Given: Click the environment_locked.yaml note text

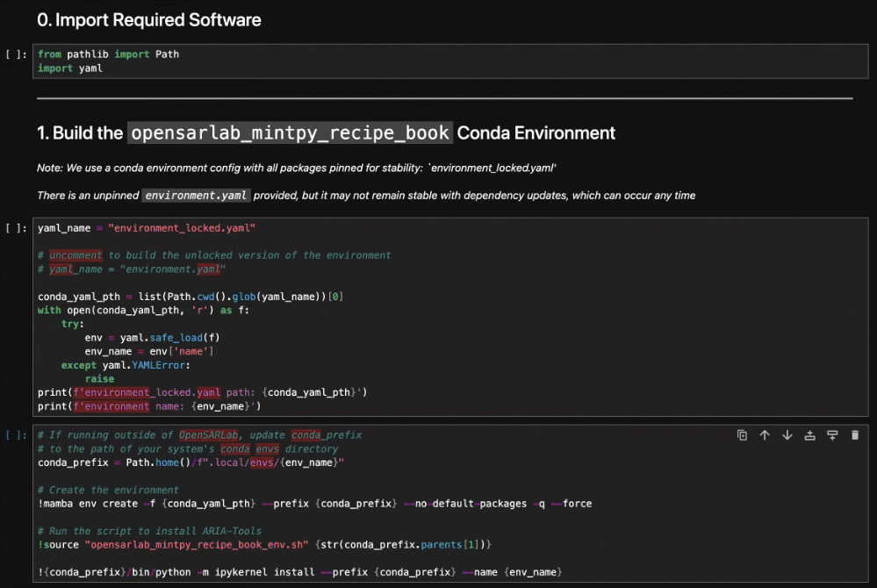Looking at the screenshot, I should (297, 167).
